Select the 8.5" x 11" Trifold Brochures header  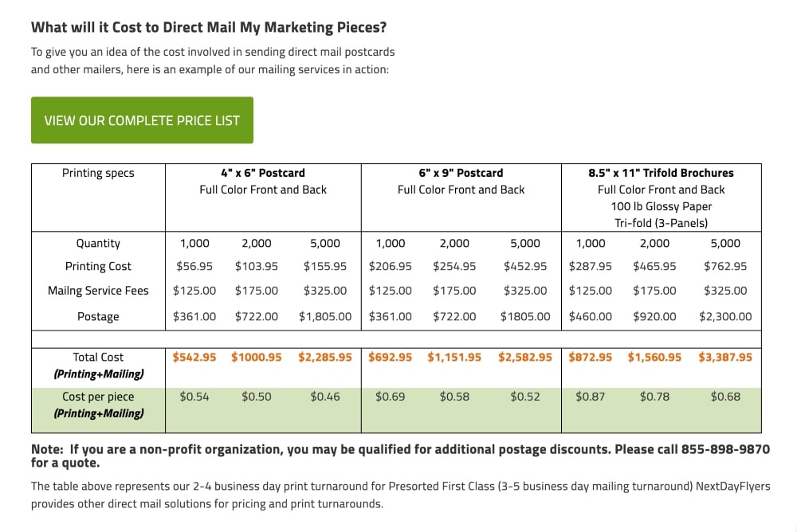[662, 173]
